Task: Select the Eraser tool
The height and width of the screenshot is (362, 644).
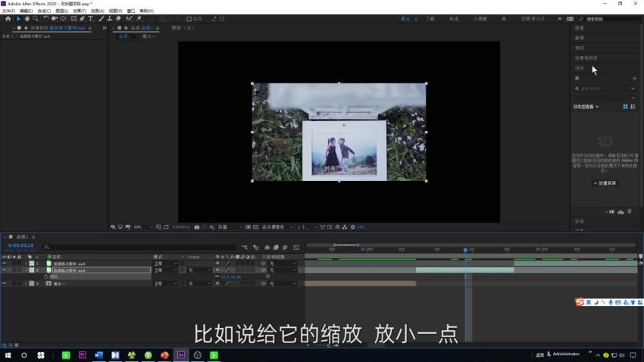Action: tap(118, 19)
